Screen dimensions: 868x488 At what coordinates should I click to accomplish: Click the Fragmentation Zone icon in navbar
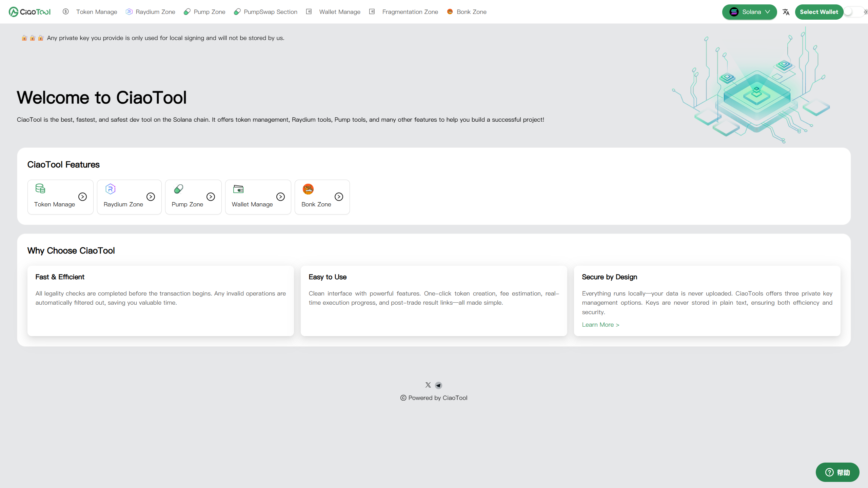click(x=372, y=12)
